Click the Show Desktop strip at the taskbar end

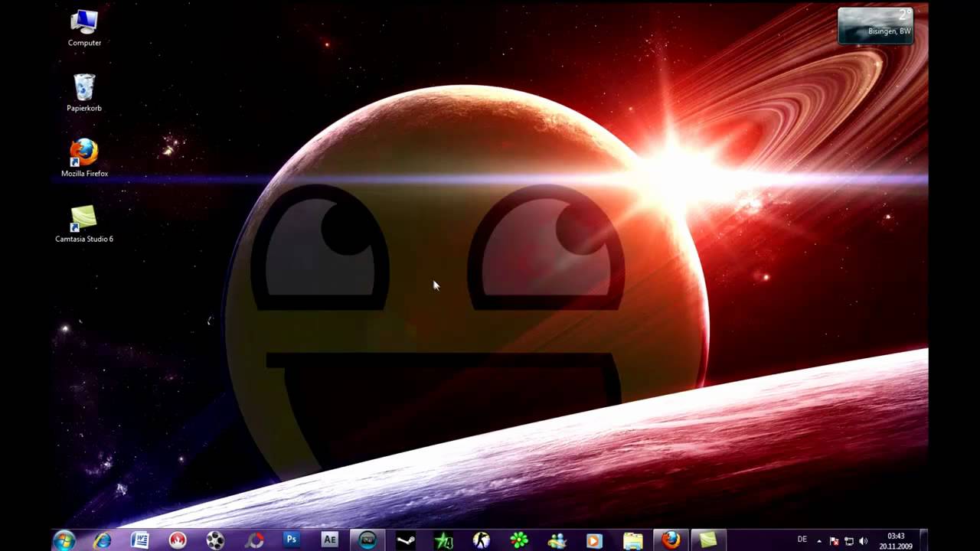click(924, 540)
